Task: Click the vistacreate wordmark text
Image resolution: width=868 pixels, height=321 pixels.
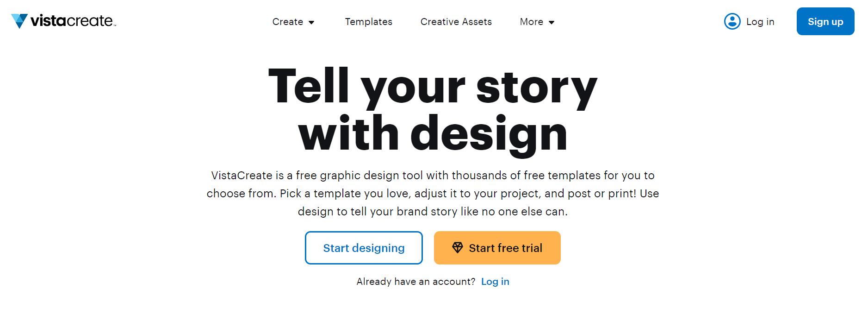Action: (71, 21)
